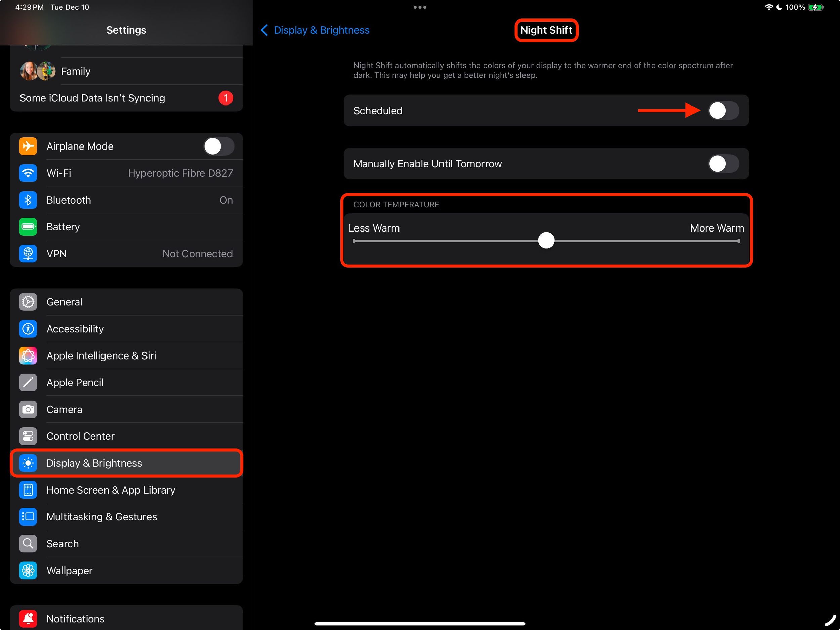Select the Display & Brightness sun icon
This screenshot has width=840, height=630.
(28, 463)
